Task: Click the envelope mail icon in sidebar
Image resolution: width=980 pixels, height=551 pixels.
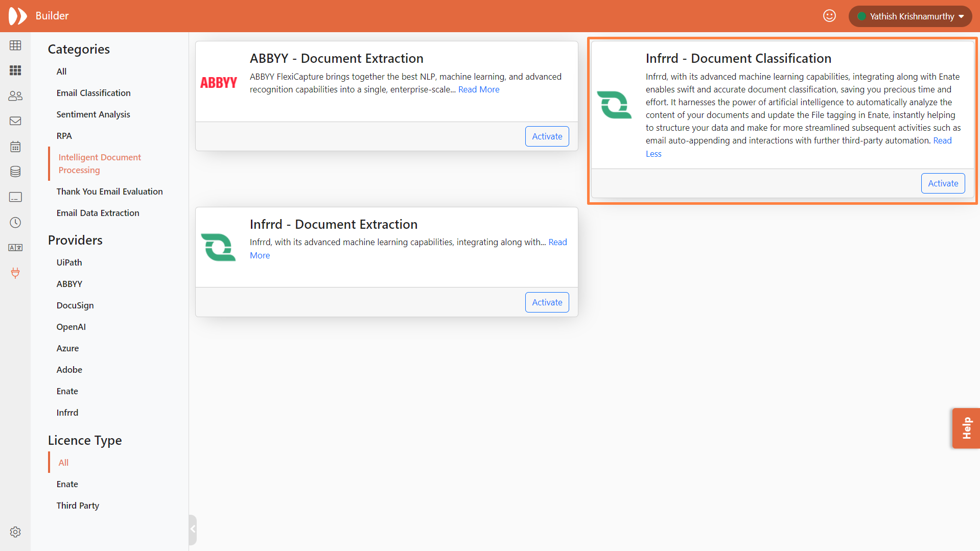Action: pos(15,121)
